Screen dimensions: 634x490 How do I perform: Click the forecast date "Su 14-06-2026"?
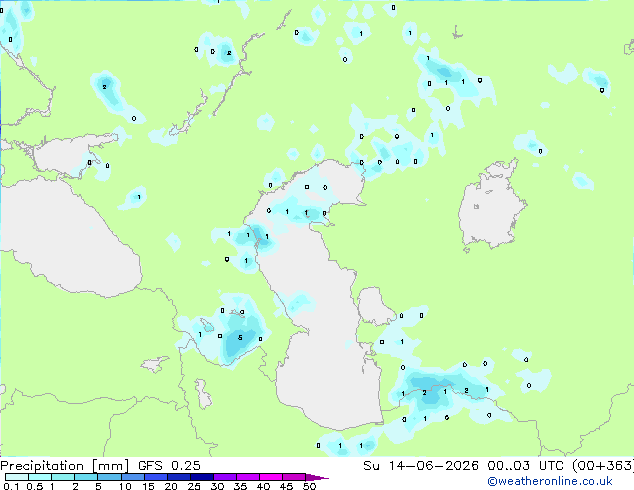[x=421, y=466]
